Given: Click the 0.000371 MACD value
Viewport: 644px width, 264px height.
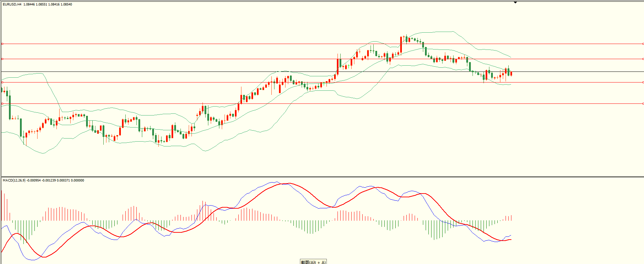Looking at the screenshot, I should pyautogui.click(x=63, y=180).
